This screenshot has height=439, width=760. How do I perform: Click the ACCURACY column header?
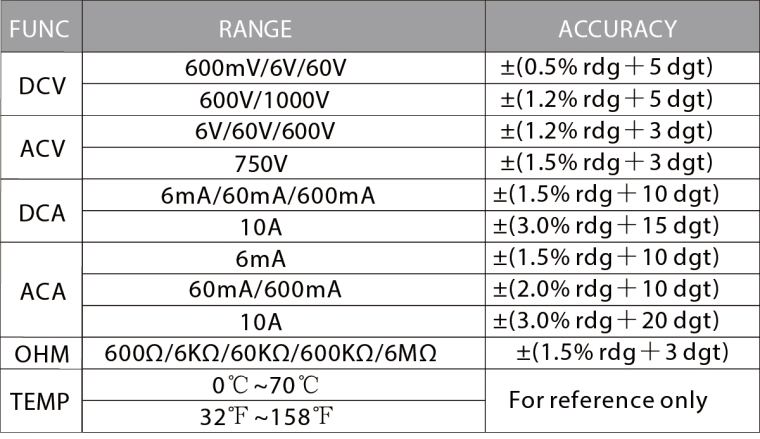tap(617, 27)
